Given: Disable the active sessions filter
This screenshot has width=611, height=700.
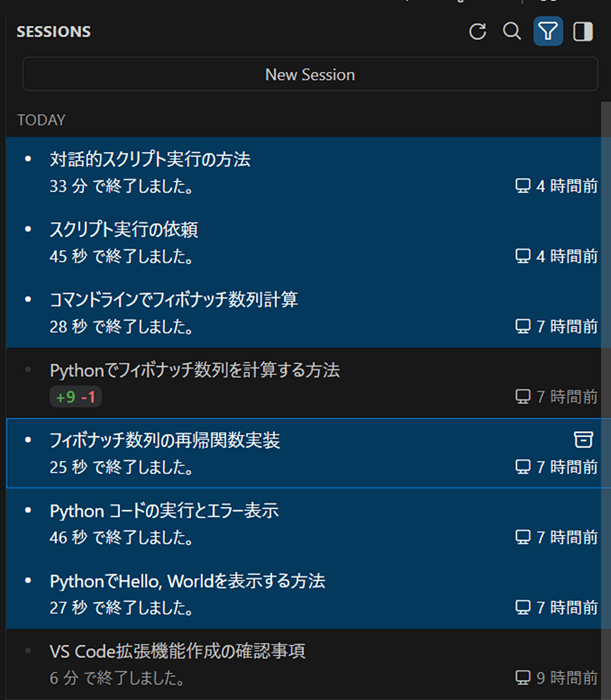Looking at the screenshot, I should click(548, 32).
